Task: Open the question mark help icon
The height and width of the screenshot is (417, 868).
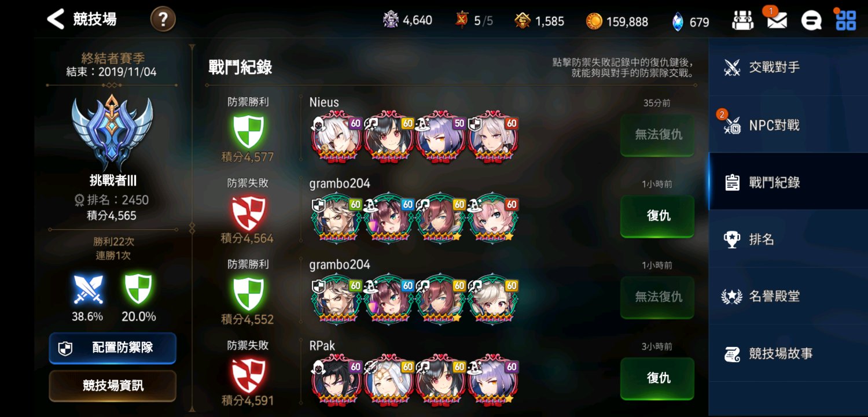Action: click(163, 20)
